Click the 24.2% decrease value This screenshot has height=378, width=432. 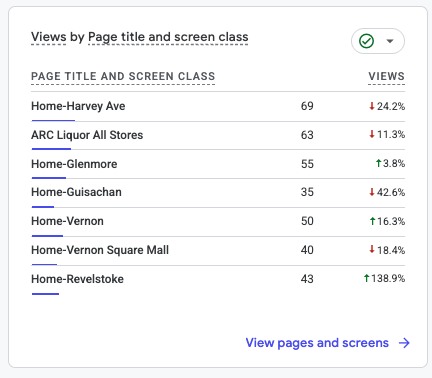387,106
